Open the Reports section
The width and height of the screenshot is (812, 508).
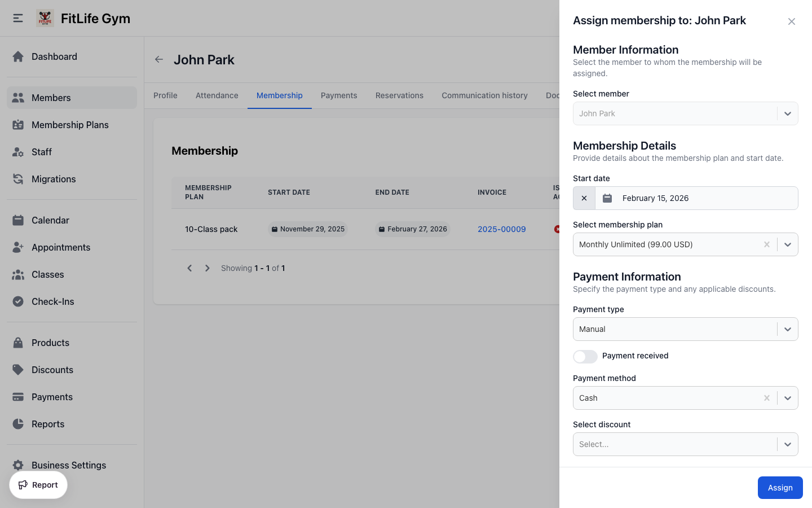(x=48, y=424)
